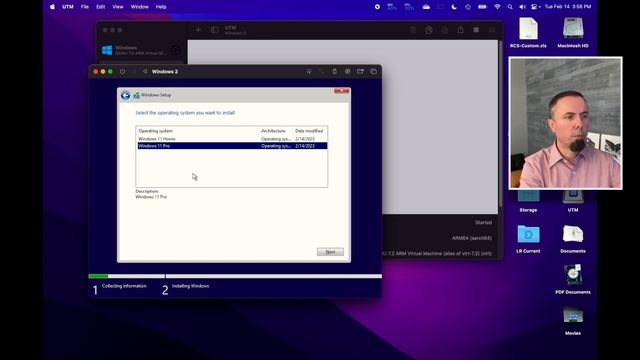Click the Next button in Windows Setup

coord(330,252)
